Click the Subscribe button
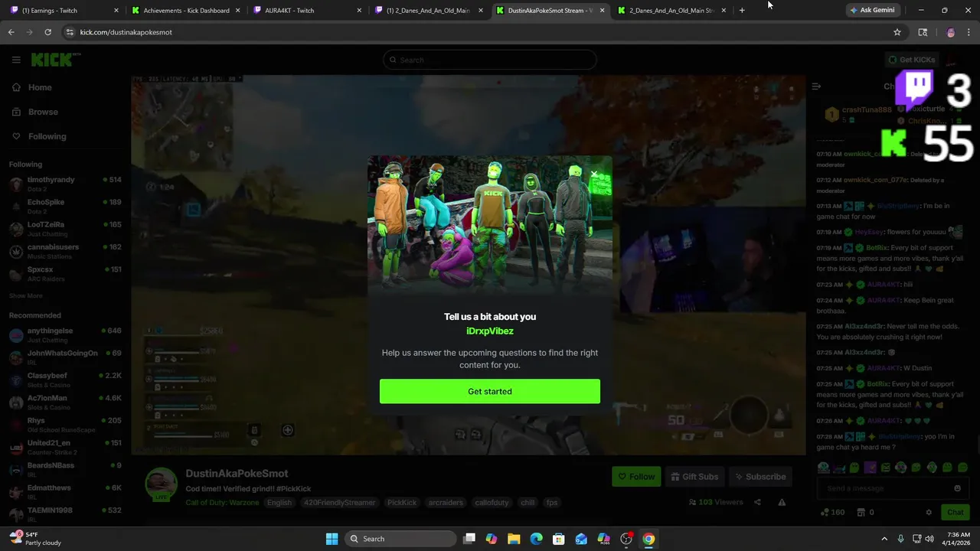Image resolution: width=980 pixels, height=551 pixels. click(760, 477)
